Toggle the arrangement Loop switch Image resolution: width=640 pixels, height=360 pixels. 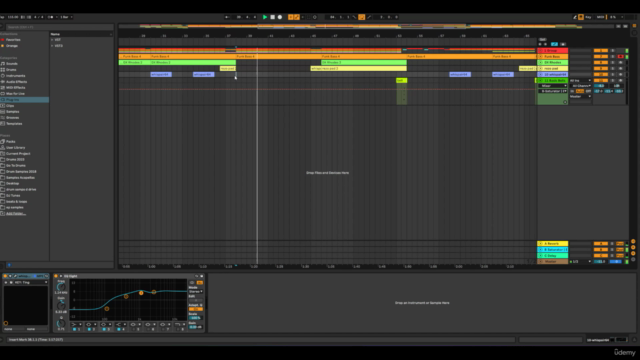[362, 17]
